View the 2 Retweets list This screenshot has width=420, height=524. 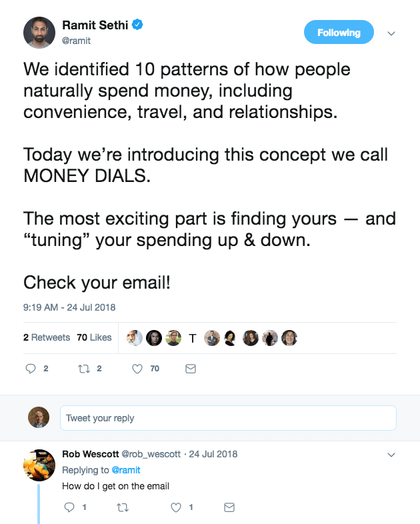tap(47, 337)
